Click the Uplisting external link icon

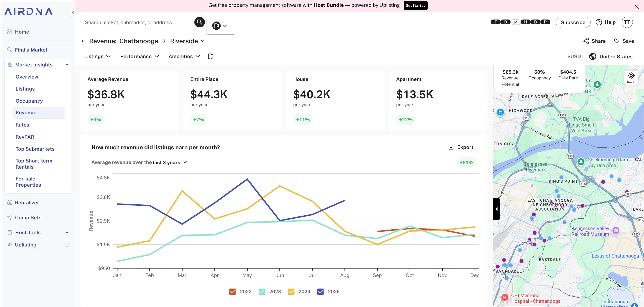[x=67, y=245]
